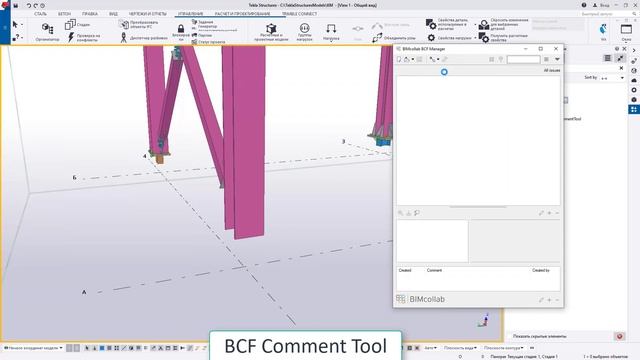Click the Created by column header

coord(541,270)
